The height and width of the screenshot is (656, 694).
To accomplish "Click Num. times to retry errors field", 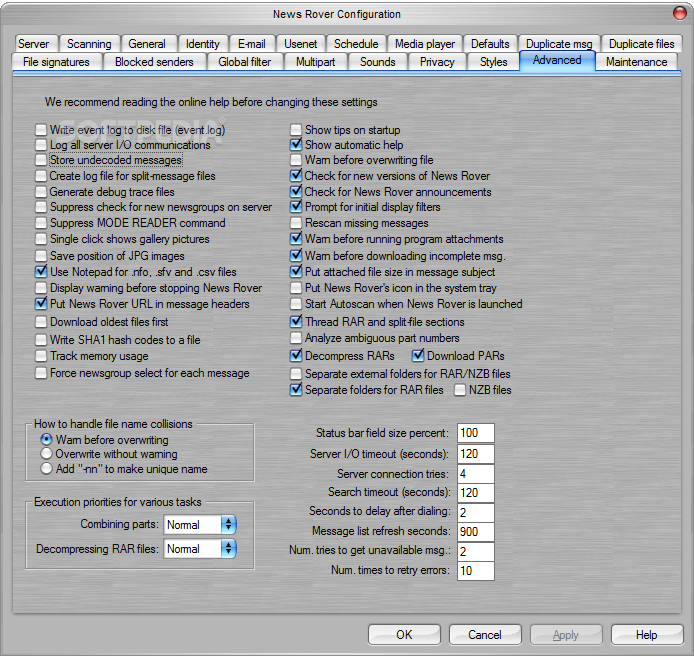I will pyautogui.click(x=476, y=571).
